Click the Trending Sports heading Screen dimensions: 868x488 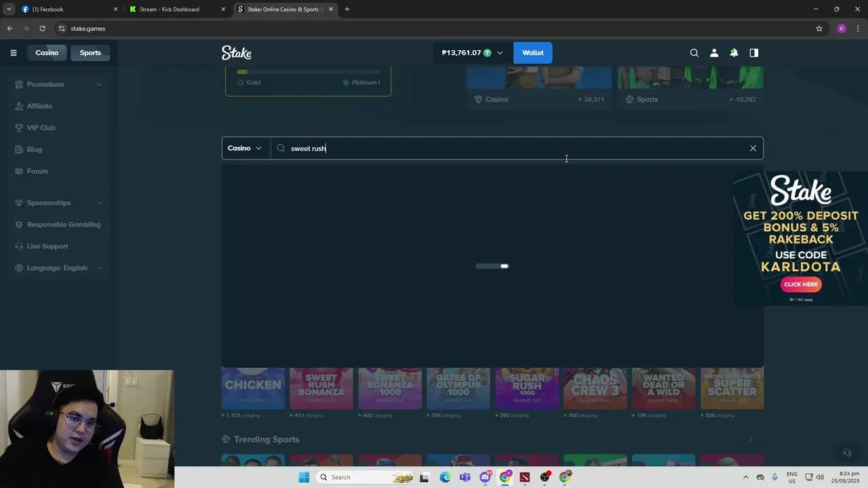267,439
